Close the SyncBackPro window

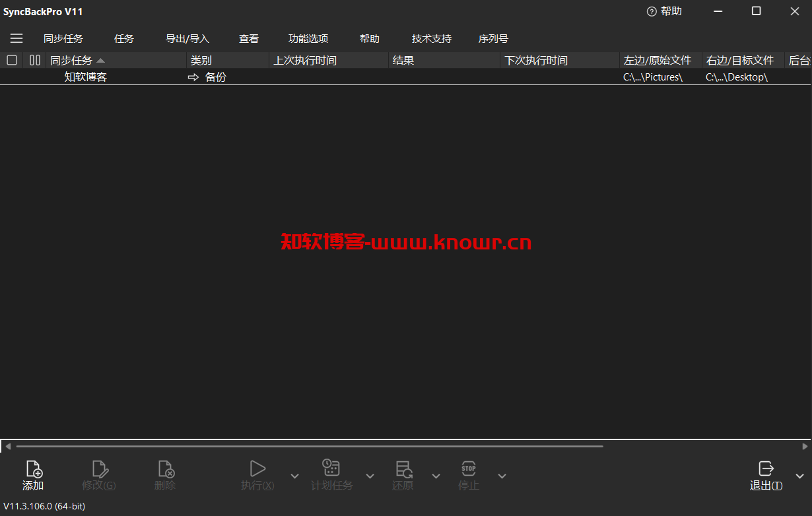coord(794,11)
